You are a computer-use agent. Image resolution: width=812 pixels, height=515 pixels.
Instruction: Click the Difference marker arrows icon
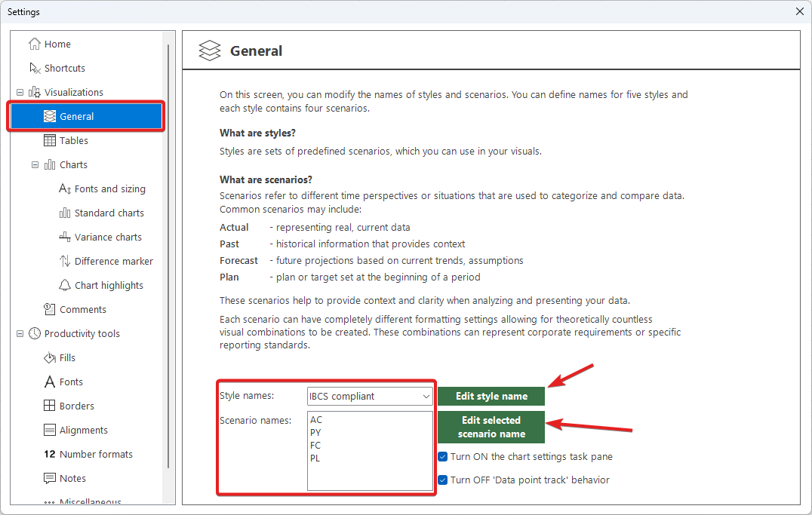(65, 262)
